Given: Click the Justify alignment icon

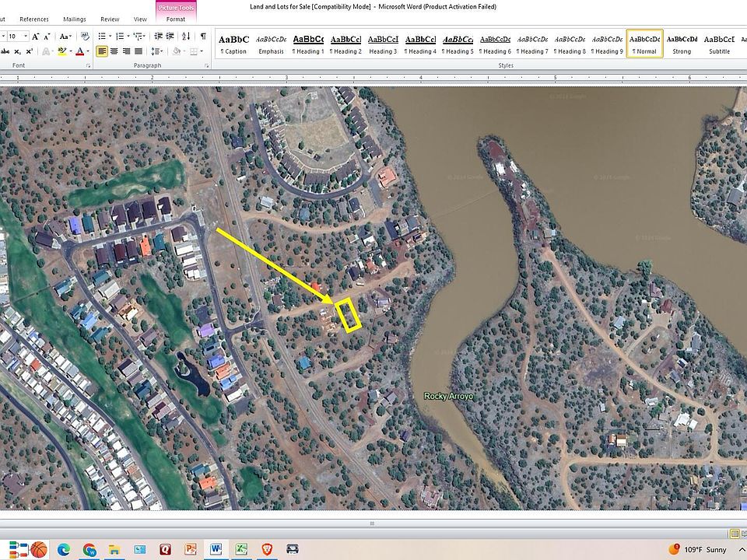Looking at the screenshot, I should 139,51.
